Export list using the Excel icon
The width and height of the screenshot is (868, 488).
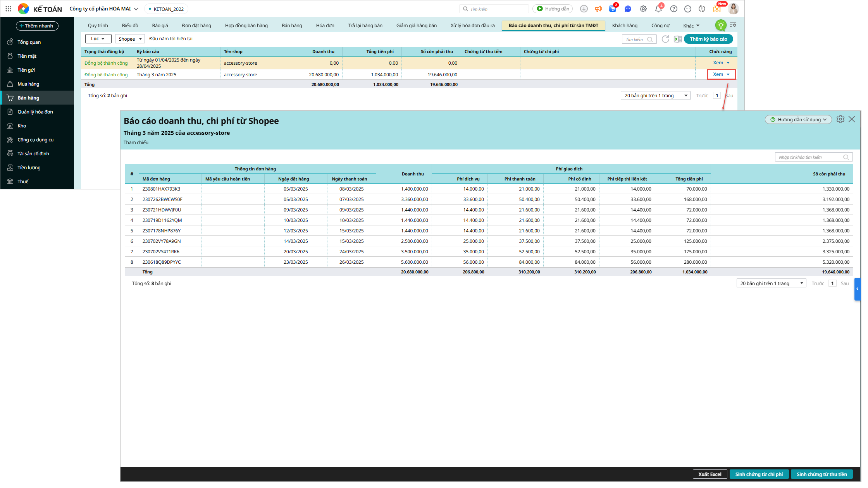point(678,39)
